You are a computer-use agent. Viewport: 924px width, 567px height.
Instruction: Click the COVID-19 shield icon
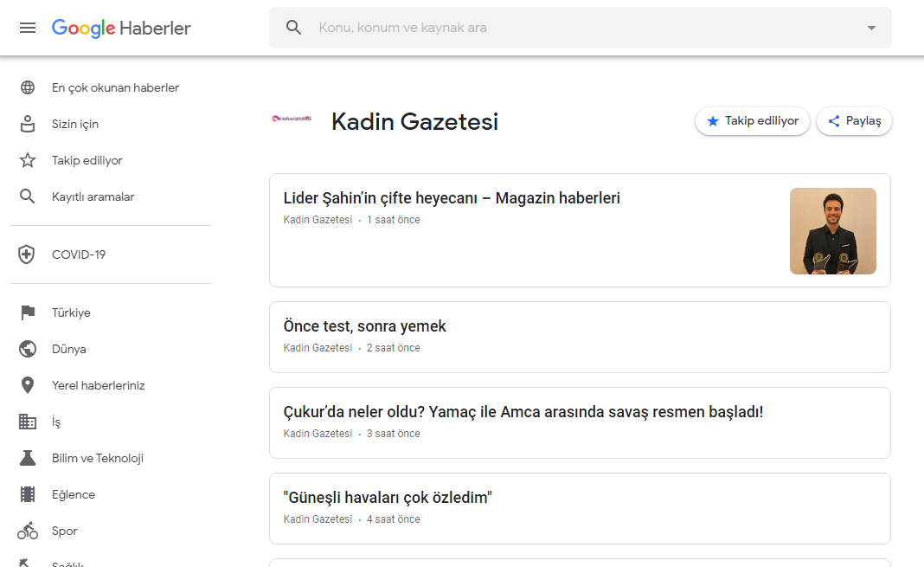27,255
